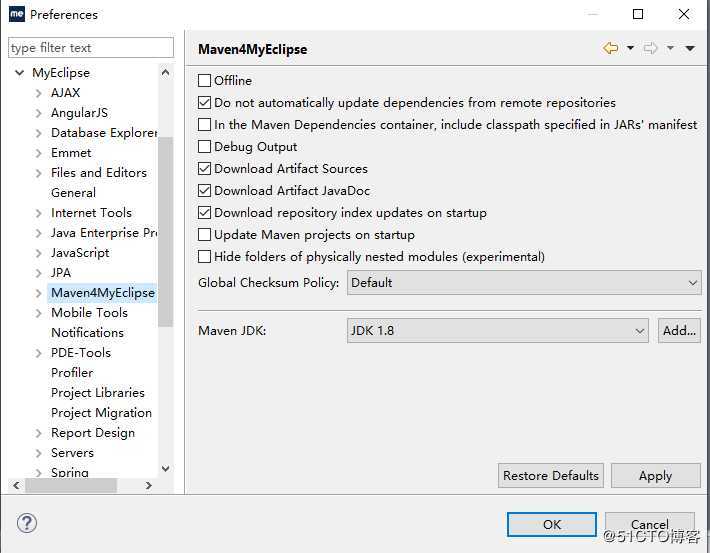Image resolution: width=710 pixels, height=553 pixels.
Task: Click the forward navigation arrow icon
Action: (x=650, y=48)
